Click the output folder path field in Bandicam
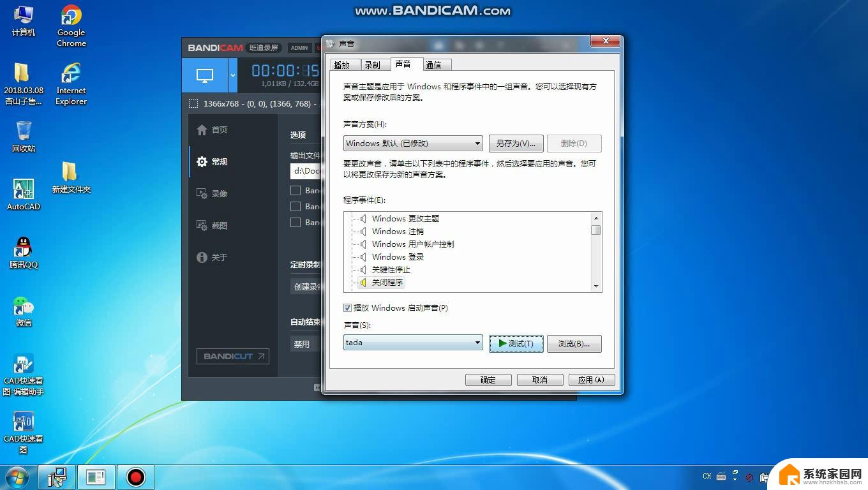Viewport: 868px width, 490px height. (x=306, y=170)
